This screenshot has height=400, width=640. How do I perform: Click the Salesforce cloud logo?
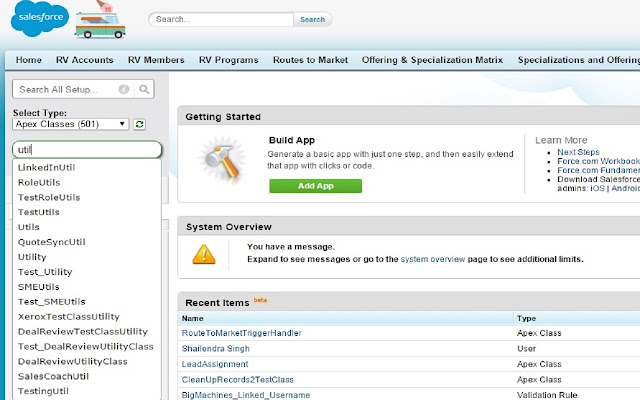(40, 18)
